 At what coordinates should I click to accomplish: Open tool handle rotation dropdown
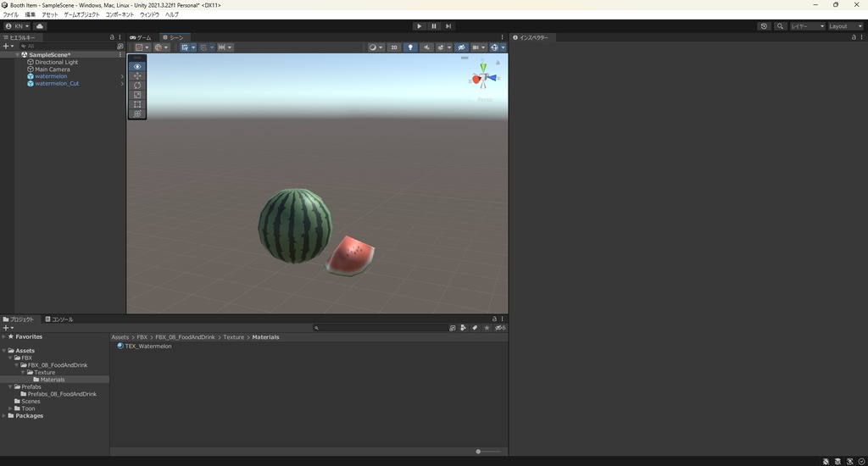click(161, 47)
